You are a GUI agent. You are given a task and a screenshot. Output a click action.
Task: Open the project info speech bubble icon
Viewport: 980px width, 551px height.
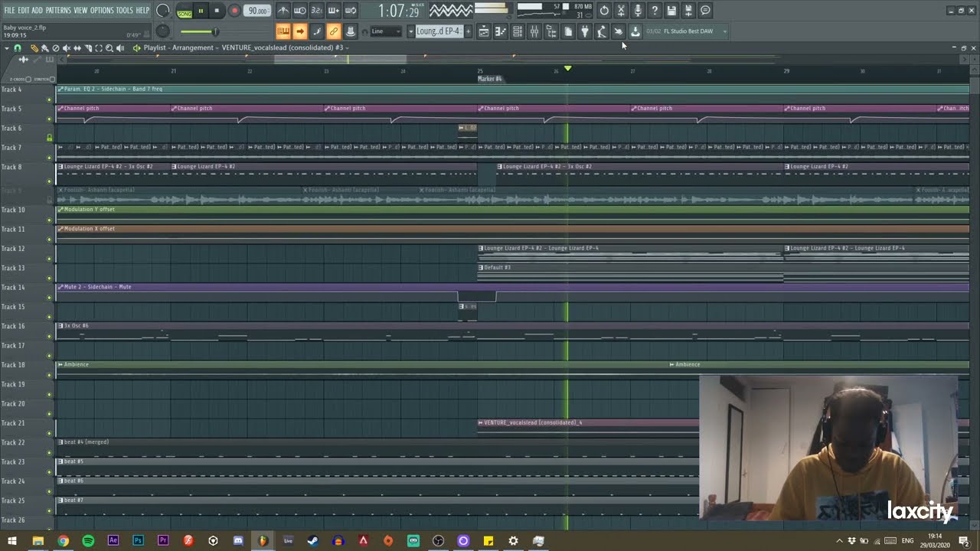coord(705,11)
